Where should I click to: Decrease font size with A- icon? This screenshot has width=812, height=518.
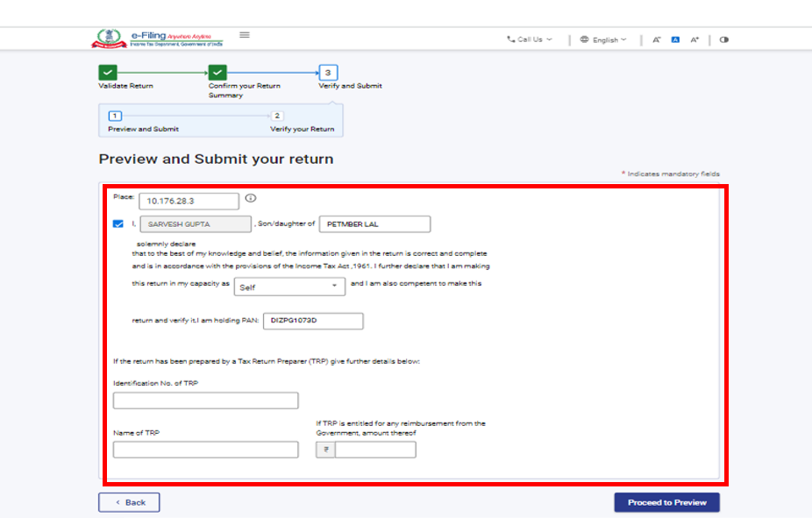click(x=656, y=39)
